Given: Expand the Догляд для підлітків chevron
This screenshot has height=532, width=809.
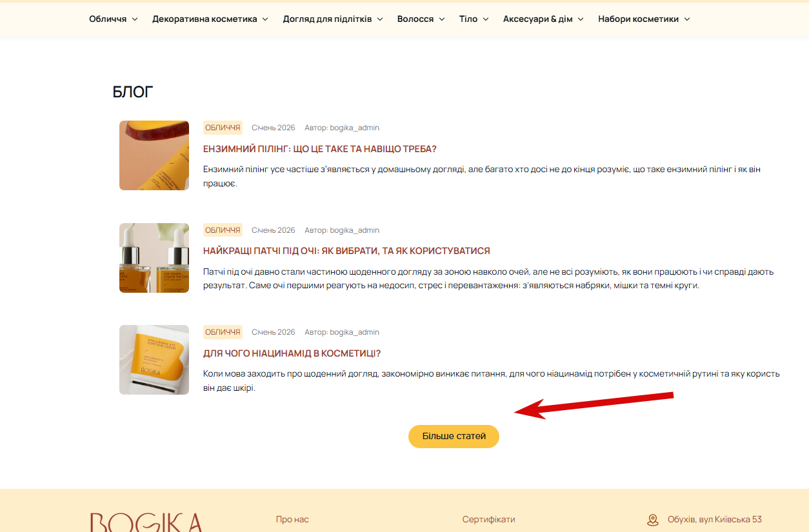Looking at the screenshot, I should [380, 19].
